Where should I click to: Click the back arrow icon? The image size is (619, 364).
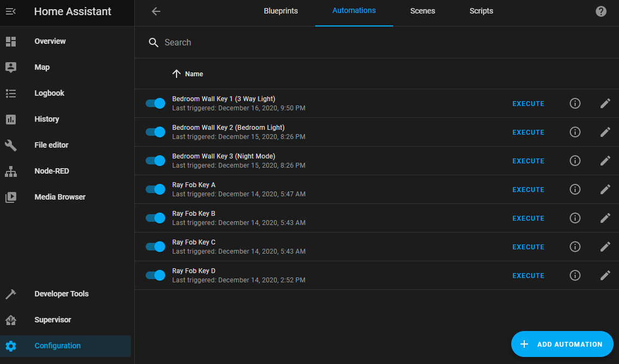click(156, 11)
